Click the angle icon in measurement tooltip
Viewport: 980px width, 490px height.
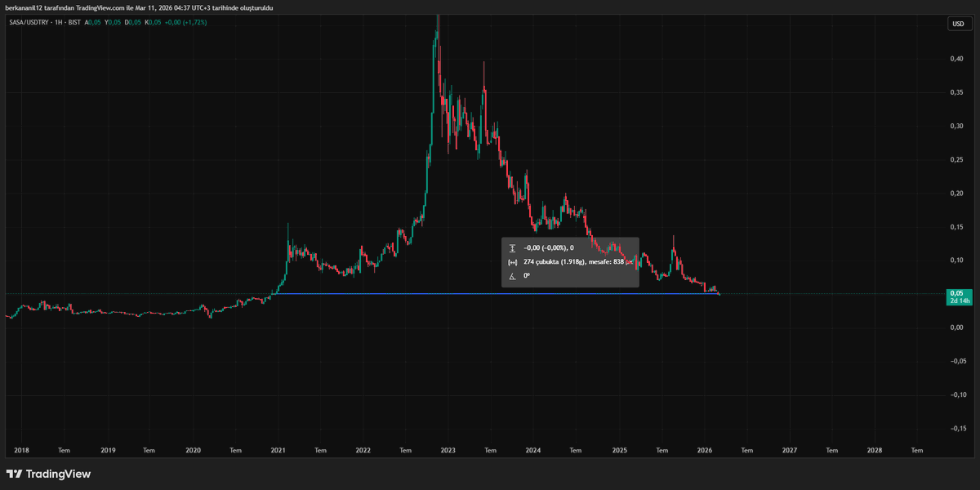(x=512, y=276)
